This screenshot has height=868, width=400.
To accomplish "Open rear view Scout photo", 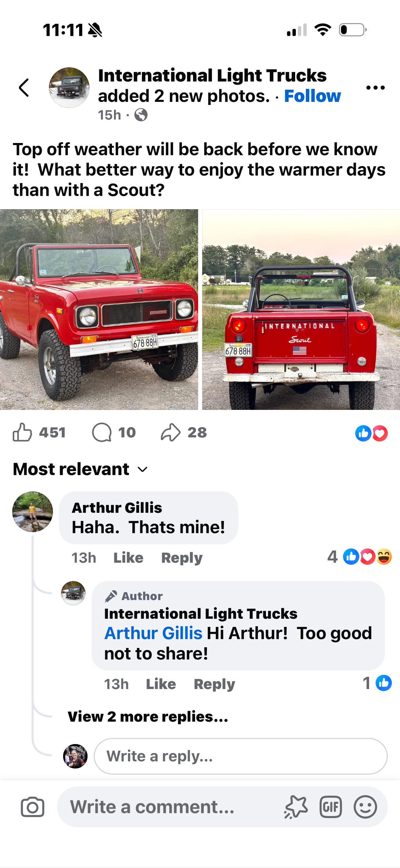I will [x=301, y=309].
